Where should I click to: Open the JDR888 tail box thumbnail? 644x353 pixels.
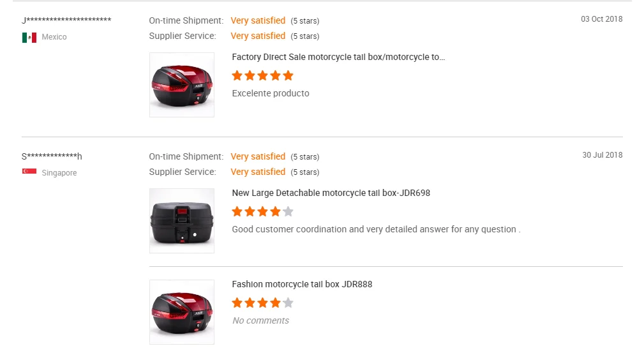182,312
